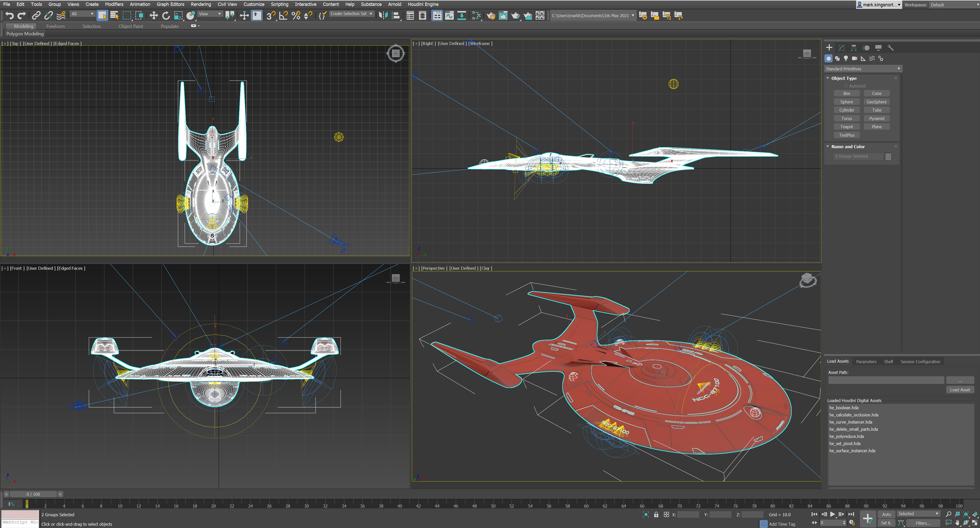Toggle the Selection Lock padlock
The image size is (980, 528).
point(656,515)
